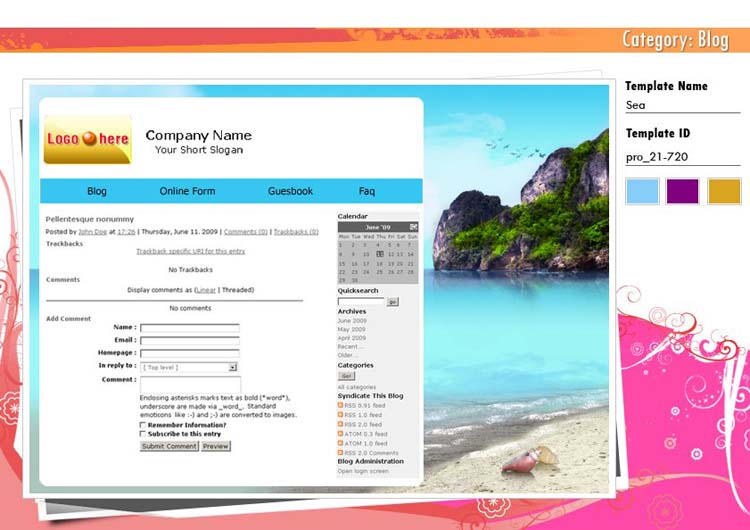Click the RSS 2.0 Comments feed icon
Image resolution: width=750 pixels, height=530 pixels.
pyautogui.click(x=341, y=453)
